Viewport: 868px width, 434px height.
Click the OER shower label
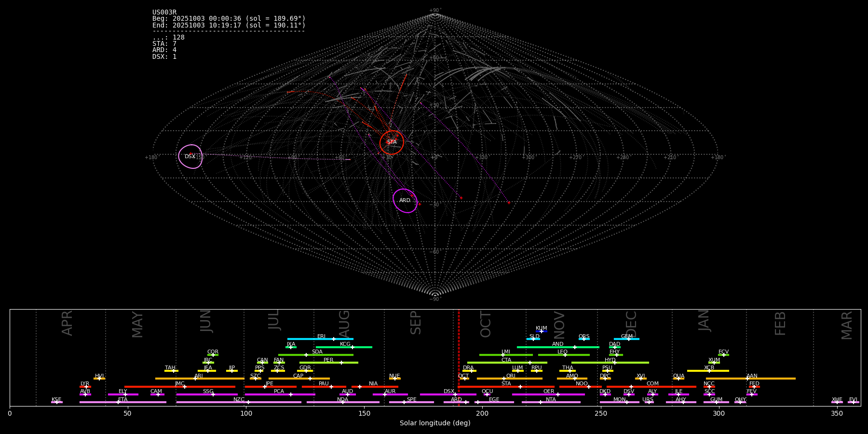click(549, 392)
